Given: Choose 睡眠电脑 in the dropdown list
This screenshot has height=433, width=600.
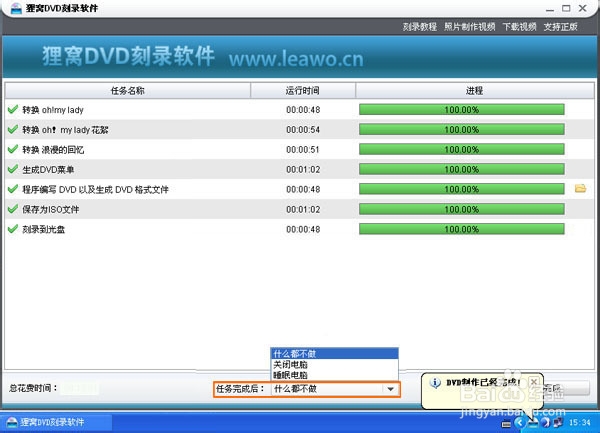Looking at the screenshot, I should (334, 375).
